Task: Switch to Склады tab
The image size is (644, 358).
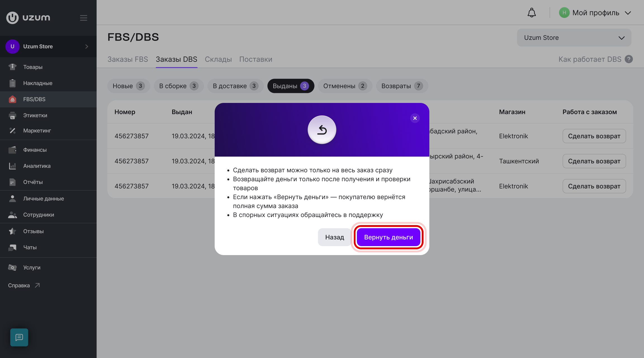Action: pos(218,59)
